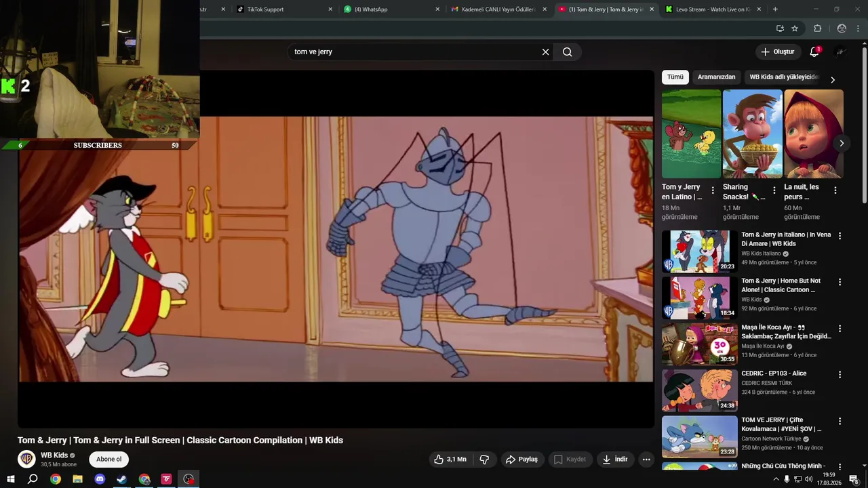Image resolution: width=868 pixels, height=488 pixels.
Task: Click the volume speaker tray icon
Action: pyautogui.click(x=808, y=479)
